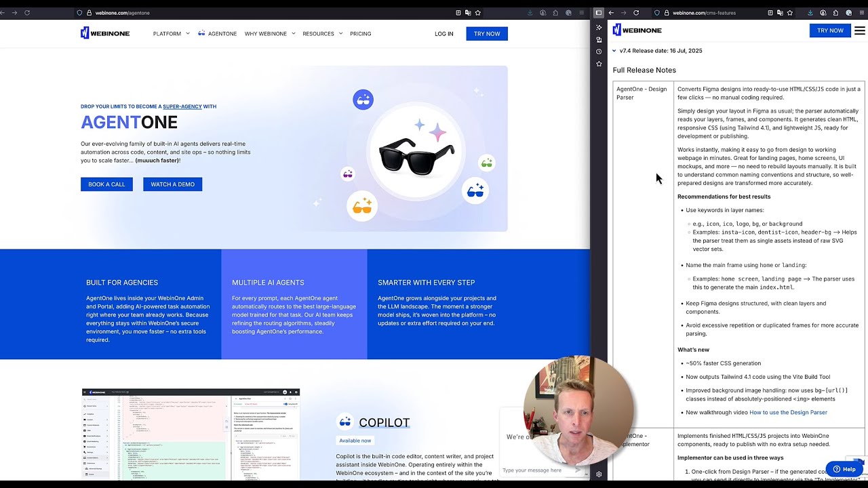
Task: Open the History sidebar panel
Action: pos(599,52)
